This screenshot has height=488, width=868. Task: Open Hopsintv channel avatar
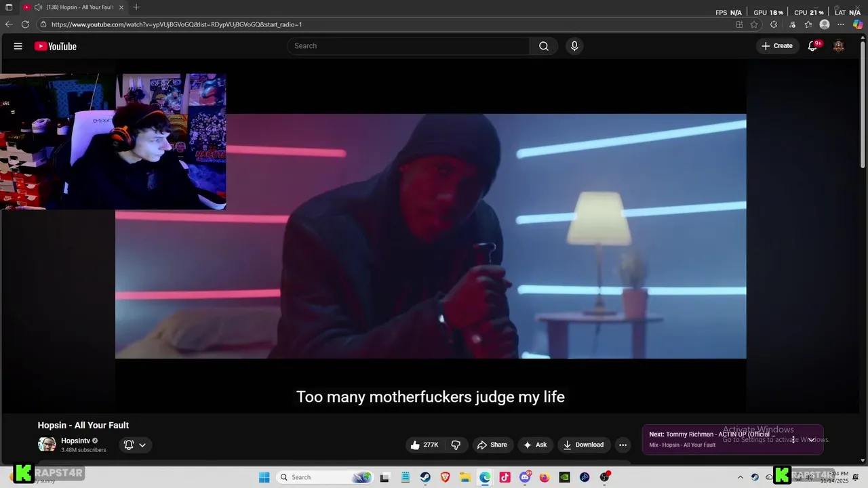47,445
